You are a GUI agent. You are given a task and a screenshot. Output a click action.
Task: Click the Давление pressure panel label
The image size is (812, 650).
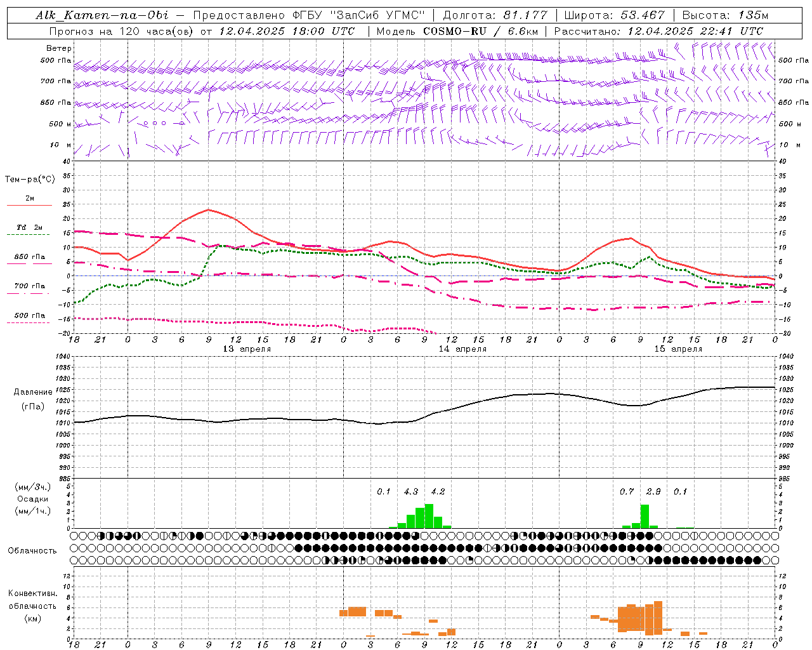[34, 392]
